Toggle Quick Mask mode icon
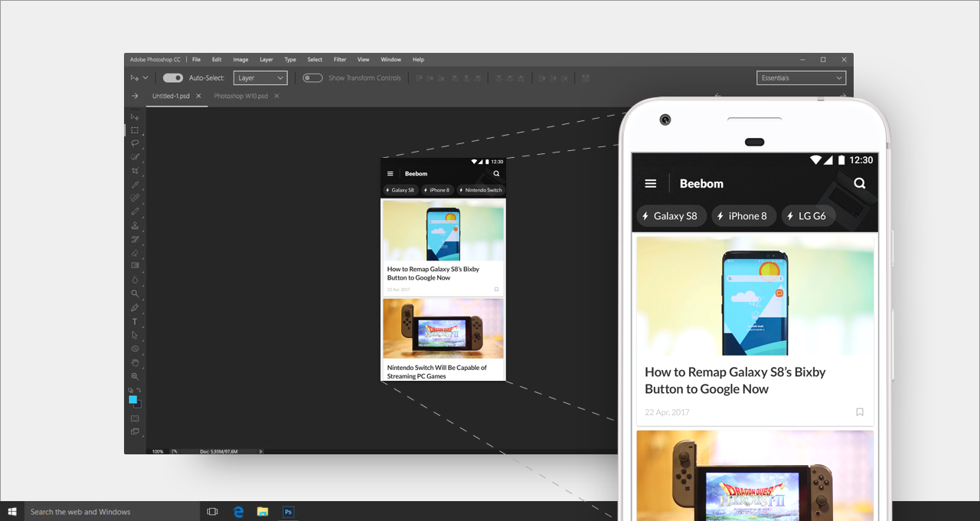The height and width of the screenshot is (521, 980). (135, 418)
